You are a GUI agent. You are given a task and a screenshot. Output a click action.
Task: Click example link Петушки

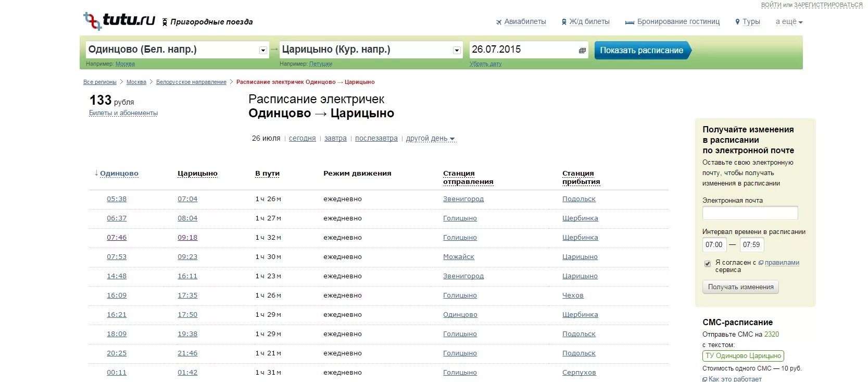pos(321,64)
